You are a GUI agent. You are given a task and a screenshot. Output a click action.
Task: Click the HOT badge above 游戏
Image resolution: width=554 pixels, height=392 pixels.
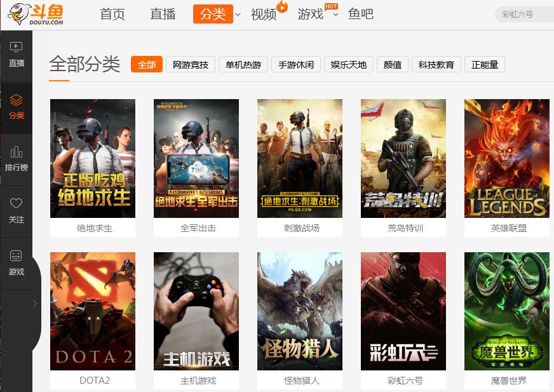(x=331, y=6)
